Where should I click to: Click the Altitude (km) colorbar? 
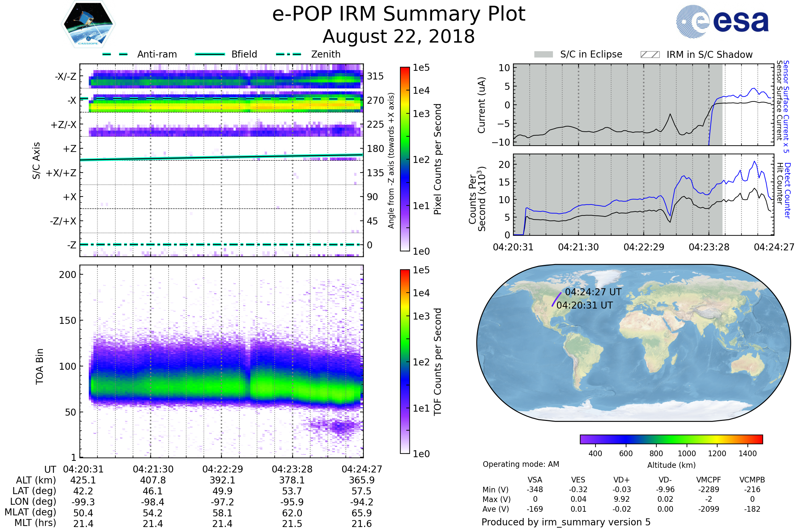click(x=671, y=439)
